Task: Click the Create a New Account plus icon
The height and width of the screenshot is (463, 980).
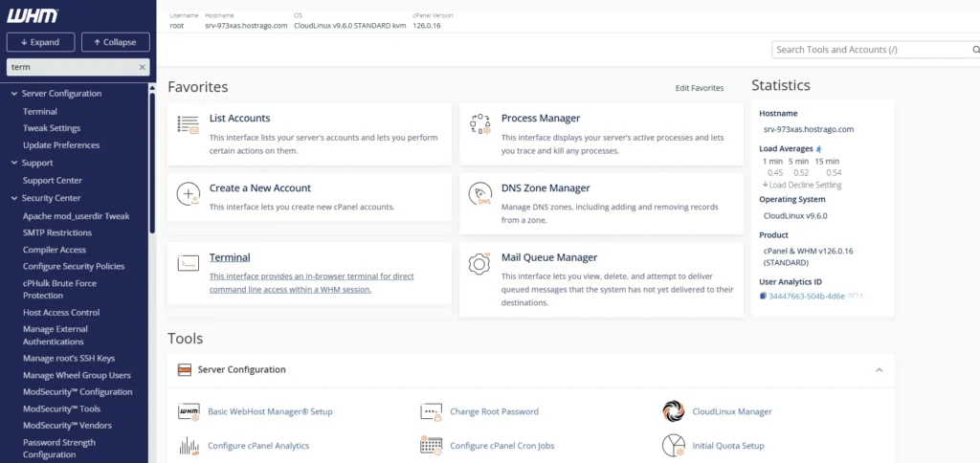Action: tap(189, 194)
